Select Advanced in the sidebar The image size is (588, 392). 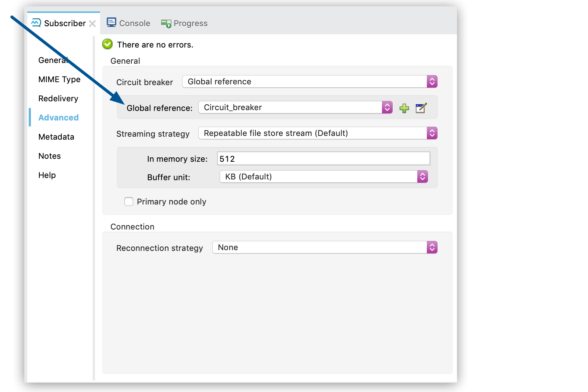(x=58, y=117)
